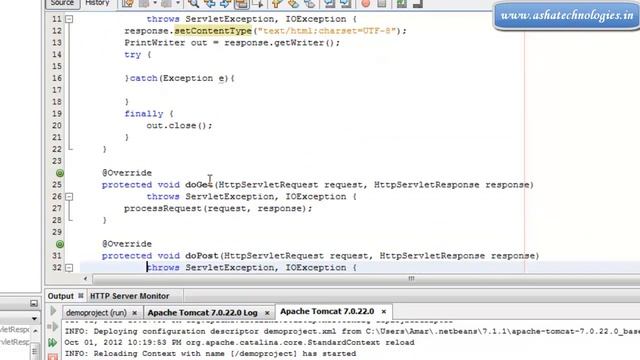Open the left panel dropdown arrow
The image size is (640, 360).
[x=34, y=318]
